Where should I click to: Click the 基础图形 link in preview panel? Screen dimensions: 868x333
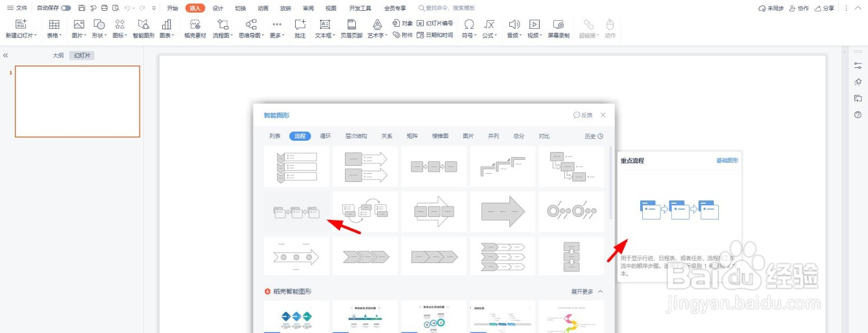tap(727, 161)
